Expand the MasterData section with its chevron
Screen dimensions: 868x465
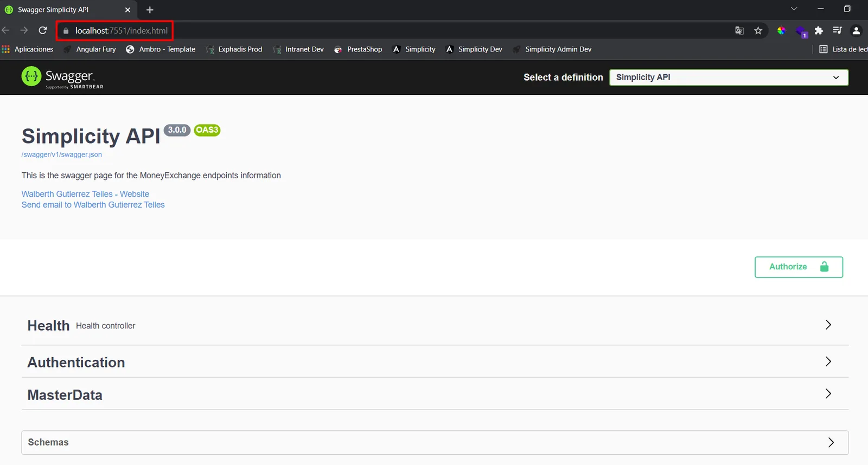click(828, 393)
